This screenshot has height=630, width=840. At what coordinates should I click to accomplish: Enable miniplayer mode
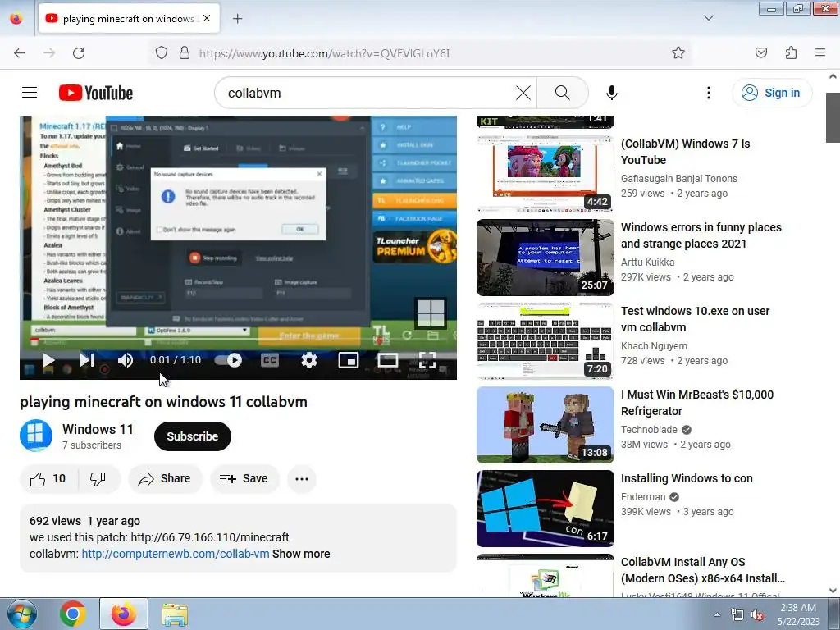click(349, 360)
